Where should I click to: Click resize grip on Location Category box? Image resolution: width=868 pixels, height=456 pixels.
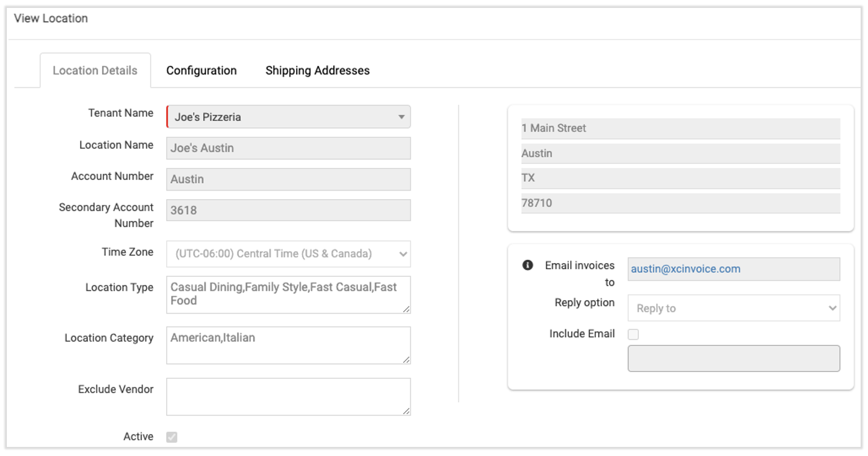[406, 360]
